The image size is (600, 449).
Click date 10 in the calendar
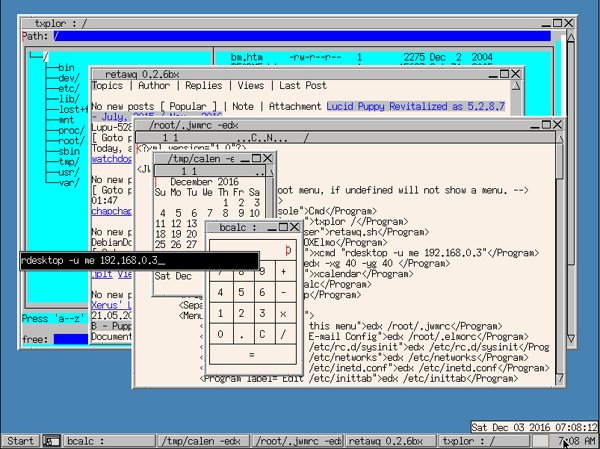[x=254, y=213]
